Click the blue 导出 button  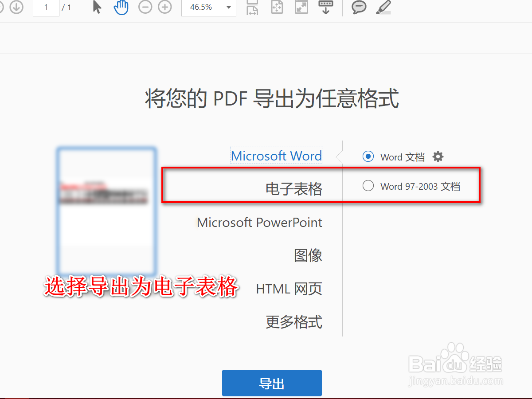click(x=272, y=383)
